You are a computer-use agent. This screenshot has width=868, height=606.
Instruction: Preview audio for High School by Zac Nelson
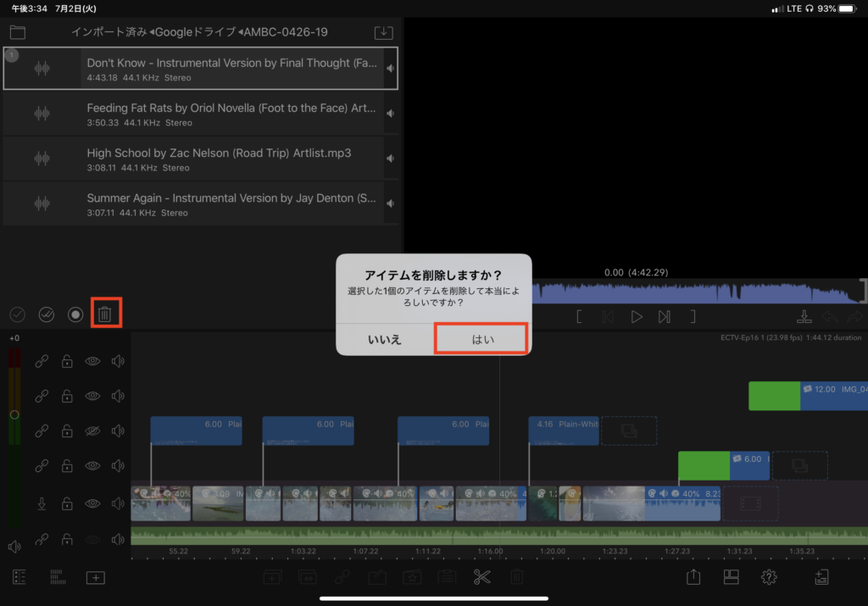point(391,158)
